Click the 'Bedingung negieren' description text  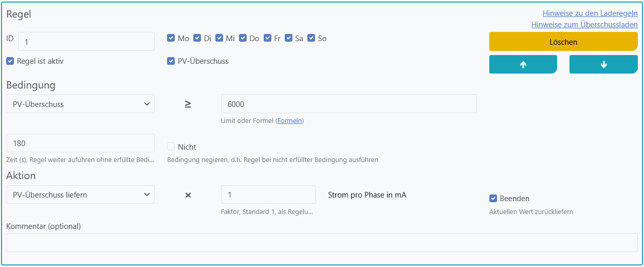(x=272, y=160)
